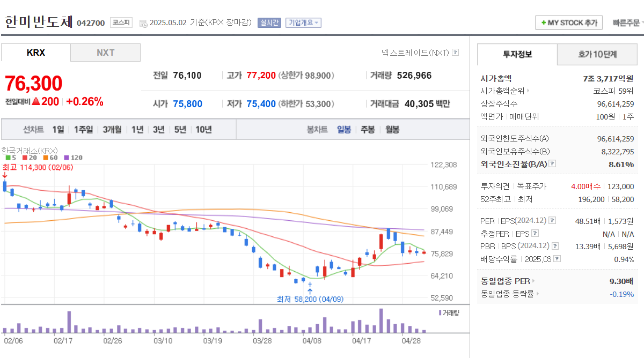Click the -0.19% industry change value
Screen dimensions: 644x358
[622, 294]
